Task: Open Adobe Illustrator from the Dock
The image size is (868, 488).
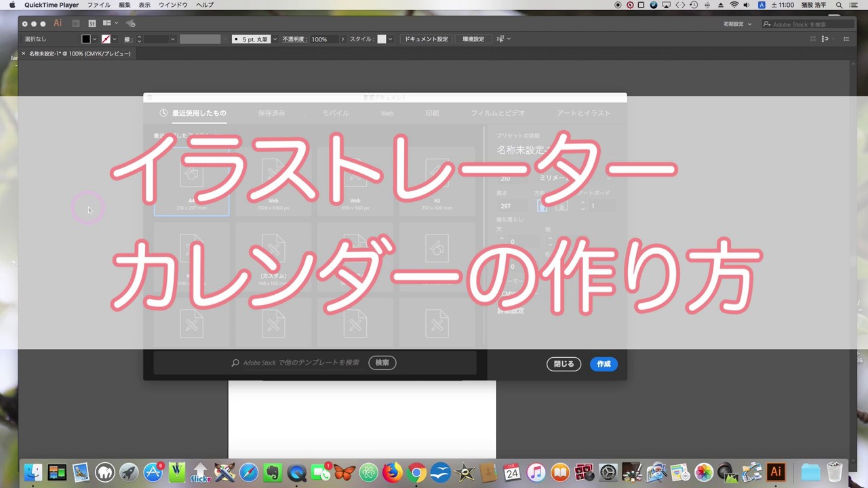Action: [x=776, y=472]
